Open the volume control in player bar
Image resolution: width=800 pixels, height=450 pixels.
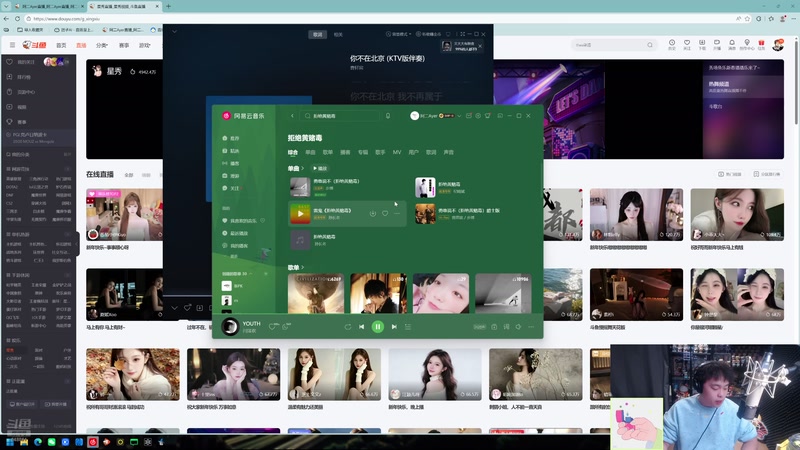518,327
